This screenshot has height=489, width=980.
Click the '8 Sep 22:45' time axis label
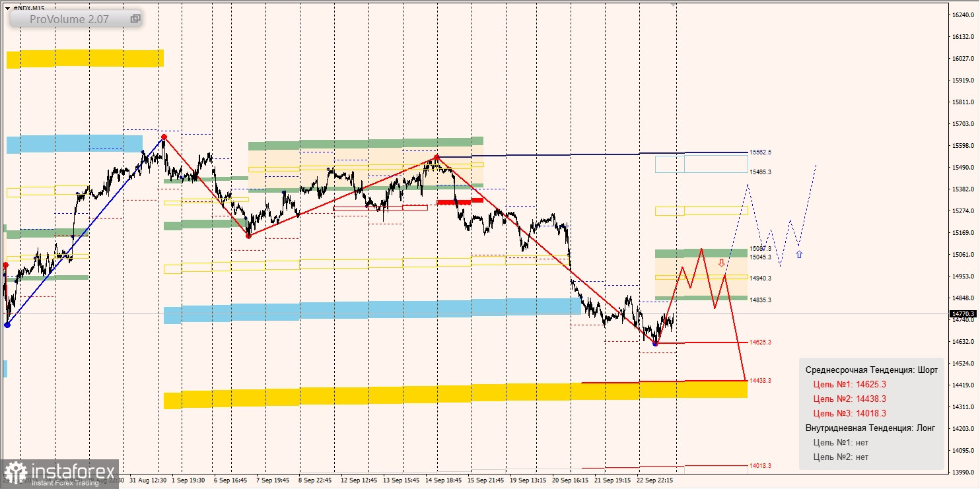[x=315, y=480]
